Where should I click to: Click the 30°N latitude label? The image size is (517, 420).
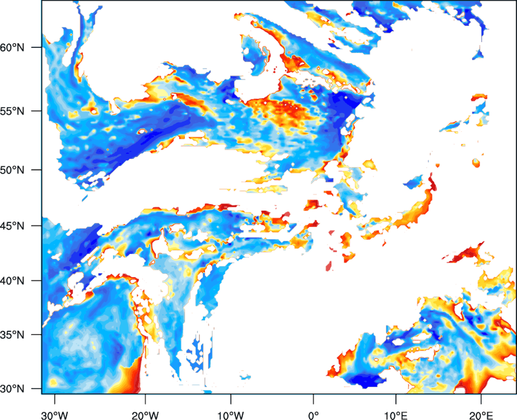click(x=12, y=389)
